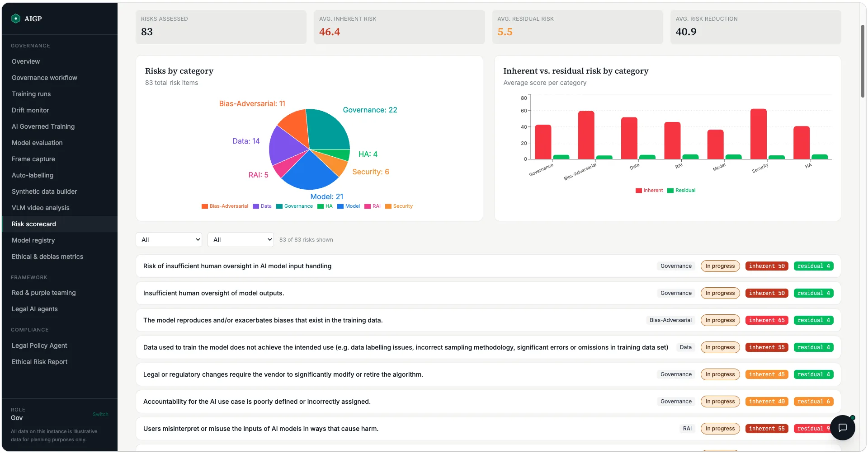The height and width of the screenshot is (453, 868).
Task: Open risk 'Legal or regulatory changes require the vendor'
Action: tap(488, 374)
